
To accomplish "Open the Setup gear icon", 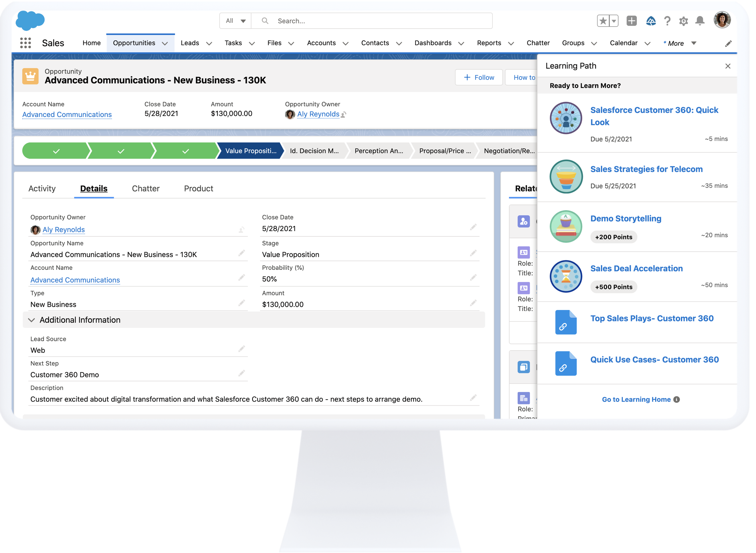I will [683, 21].
